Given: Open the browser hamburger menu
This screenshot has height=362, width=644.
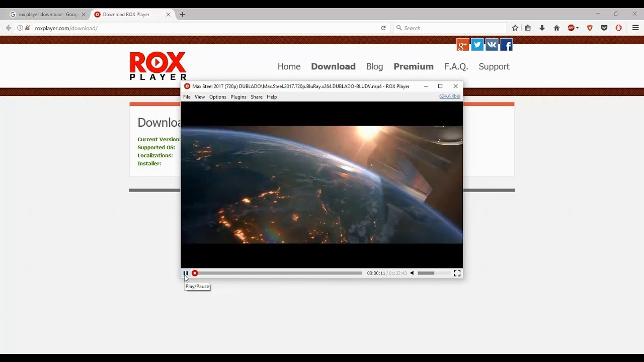Looking at the screenshot, I should coord(635,28).
